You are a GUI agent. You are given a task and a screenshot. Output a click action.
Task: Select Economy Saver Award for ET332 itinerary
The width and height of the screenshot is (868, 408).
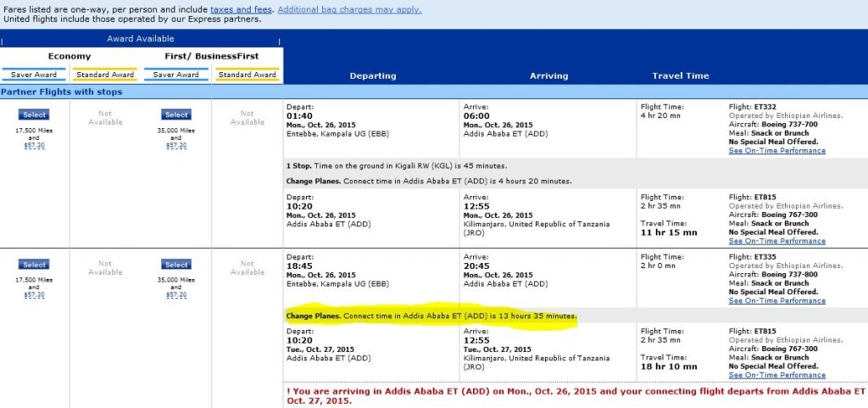point(34,115)
